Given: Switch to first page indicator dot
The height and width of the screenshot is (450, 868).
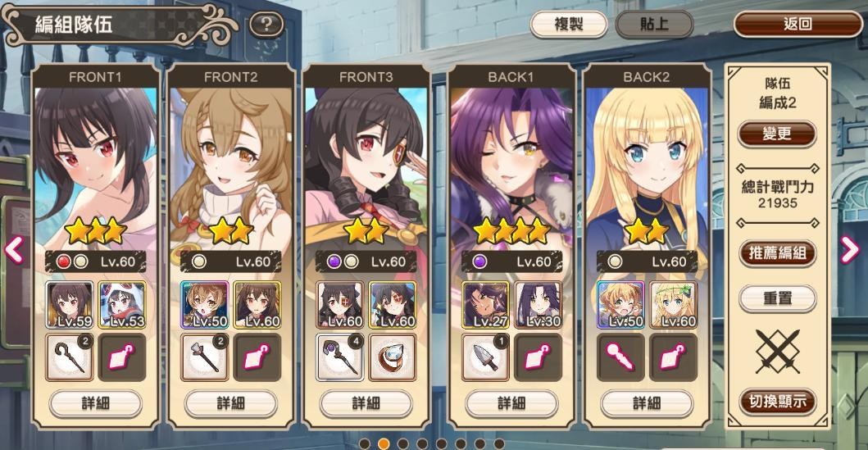Looking at the screenshot, I should click(364, 444).
